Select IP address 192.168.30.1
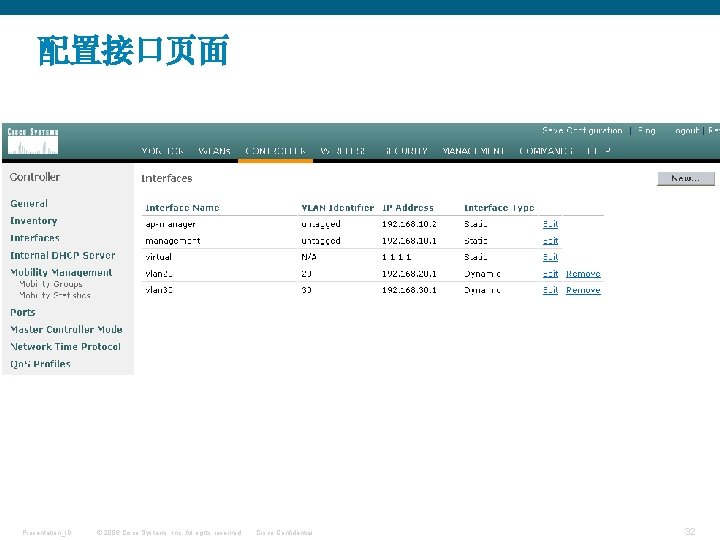 point(409,290)
